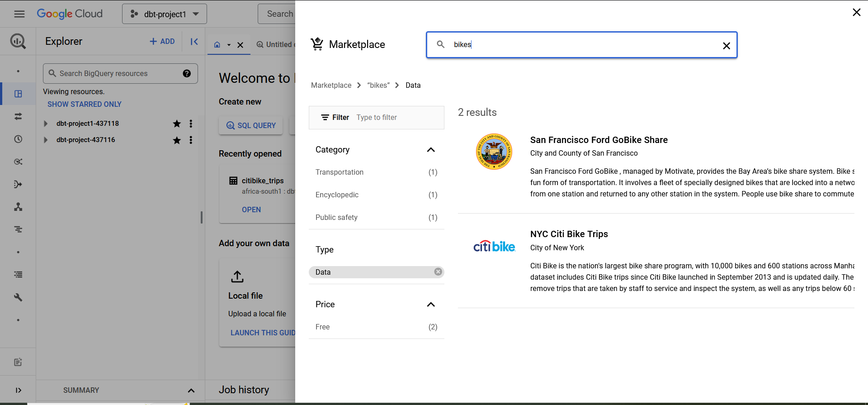Clear the bikes search text
Viewport: 868px width, 405px height.
click(x=726, y=46)
